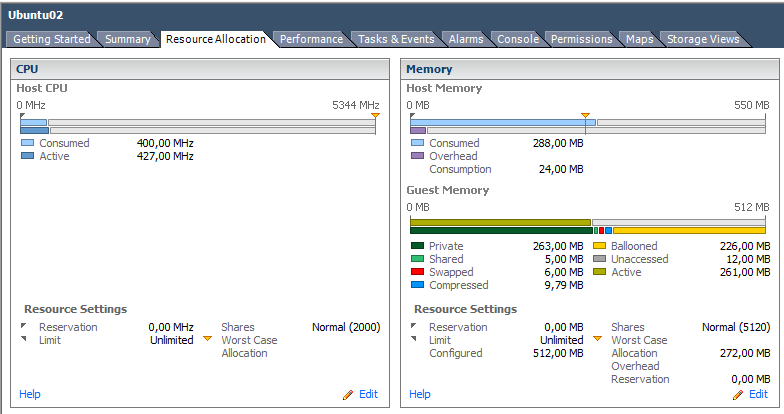Open Help link in Memory panel
784x414 pixels.
420,394
